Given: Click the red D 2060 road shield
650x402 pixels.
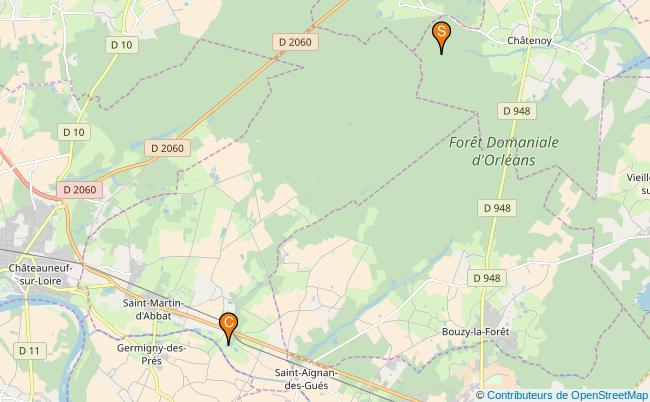Looking at the screenshot, I should pyautogui.click(x=80, y=190).
